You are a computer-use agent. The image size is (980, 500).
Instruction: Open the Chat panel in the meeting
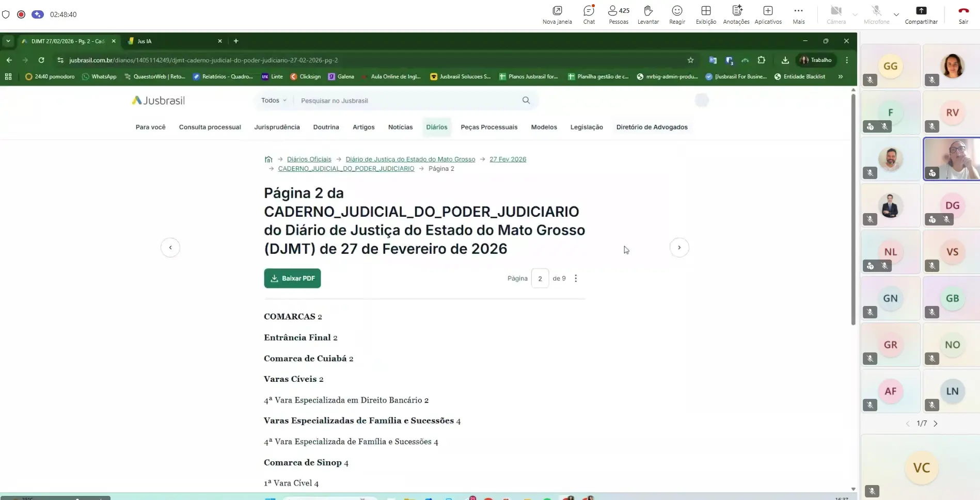coord(589,14)
